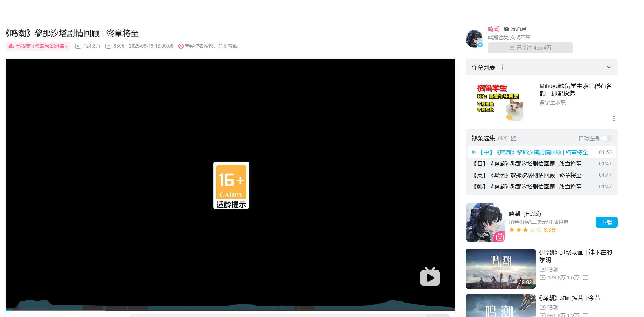Click the 鸣潮往复 文明不屈 signature text
Screen dimensions: 644x317
click(509, 37)
